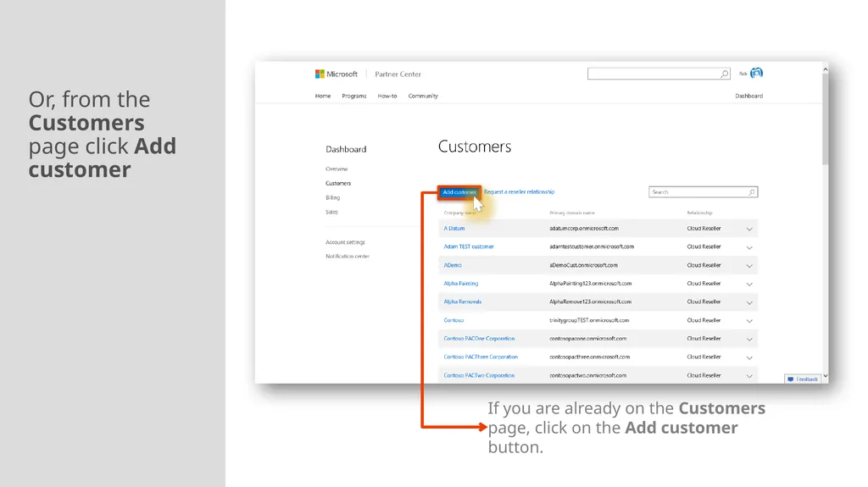The width and height of the screenshot is (868, 487).
Task: Open the user account avatar icon
Action: click(x=757, y=73)
